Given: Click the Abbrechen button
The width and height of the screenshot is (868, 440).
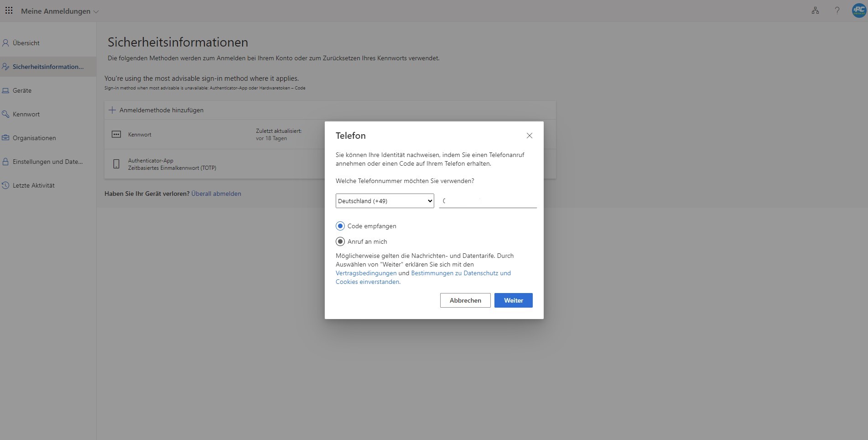Looking at the screenshot, I should coord(465,300).
